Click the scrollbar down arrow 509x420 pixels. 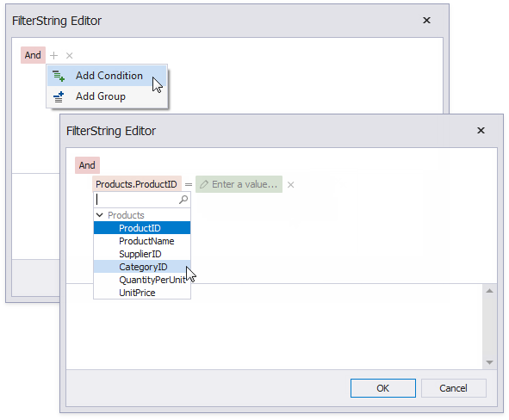(490, 362)
